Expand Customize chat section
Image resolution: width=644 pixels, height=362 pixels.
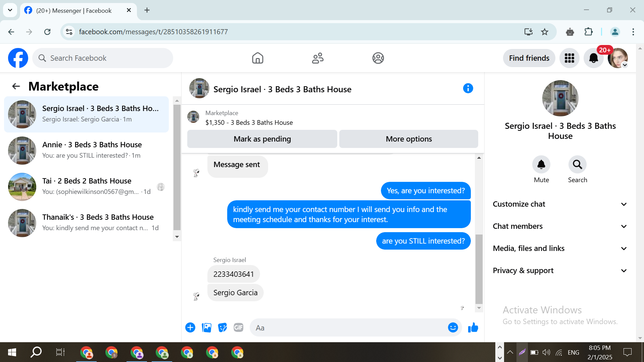point(560,204)
